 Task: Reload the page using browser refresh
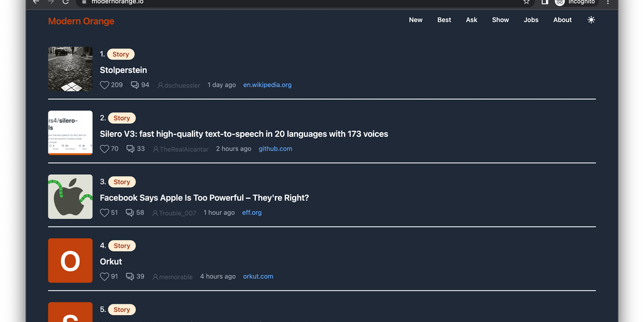[x=65, y=2]
